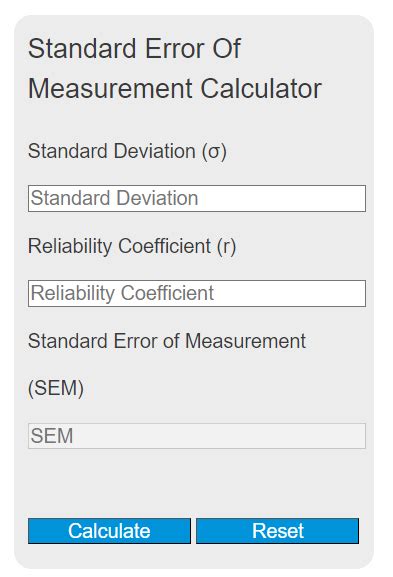
Task: Click the SEM result output field
Action: [197, 436]
